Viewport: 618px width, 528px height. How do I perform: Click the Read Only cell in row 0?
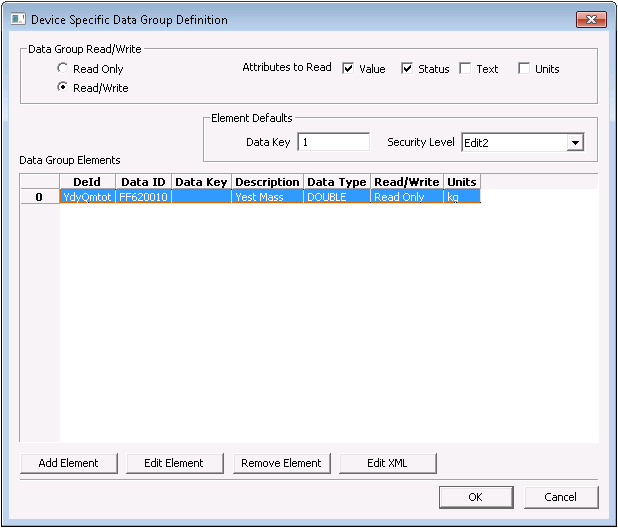pyautogui.click(x=407, y=197)
